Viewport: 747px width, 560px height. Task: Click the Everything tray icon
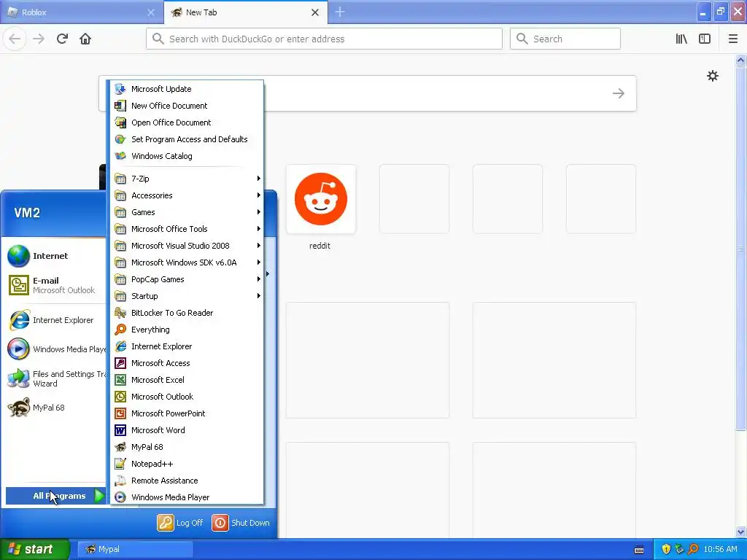click(x=693, y=549)
